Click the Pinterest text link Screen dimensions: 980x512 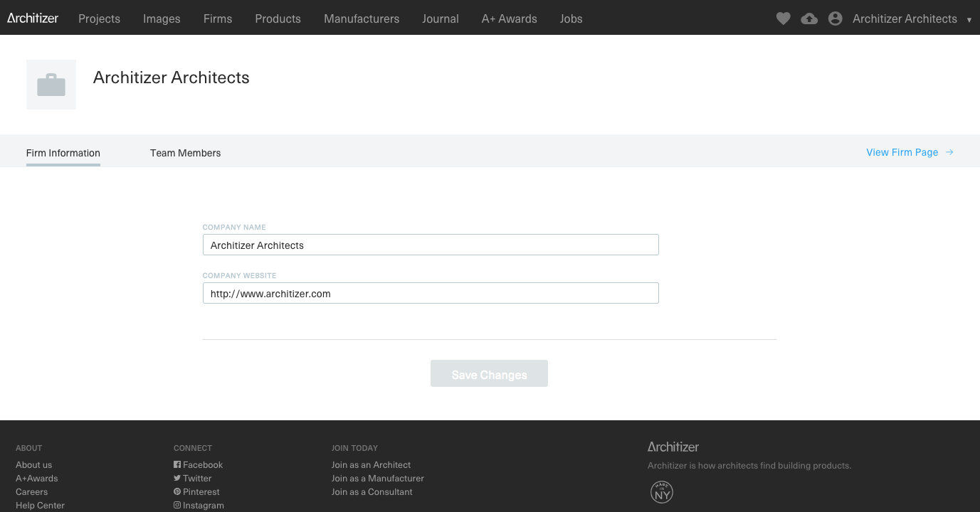201,491
